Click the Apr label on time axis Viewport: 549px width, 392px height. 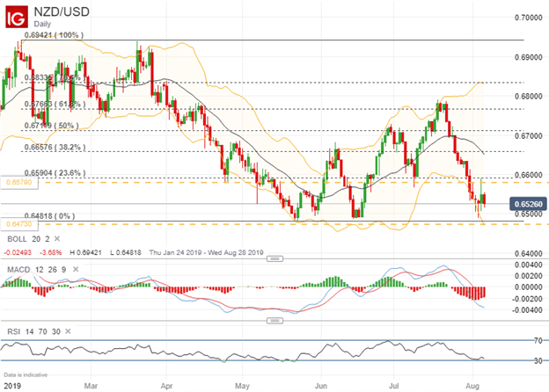pos(166,386)
